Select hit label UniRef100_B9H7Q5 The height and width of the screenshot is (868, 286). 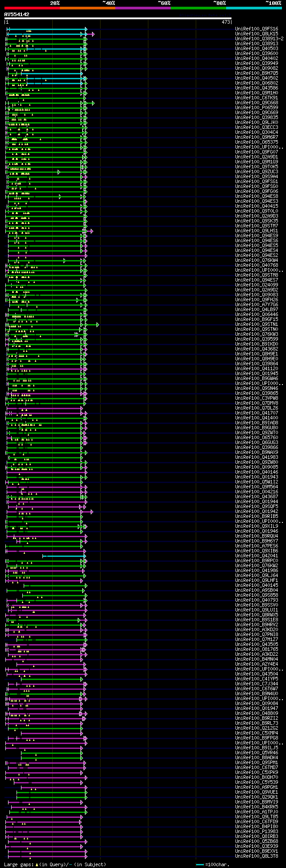pyautogui.click(x=257, y=73)
